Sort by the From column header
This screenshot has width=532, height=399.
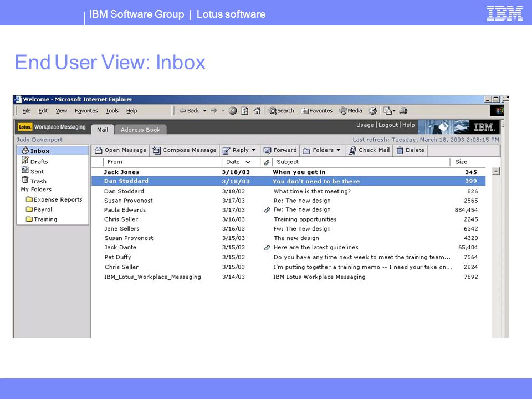point(115,162)
